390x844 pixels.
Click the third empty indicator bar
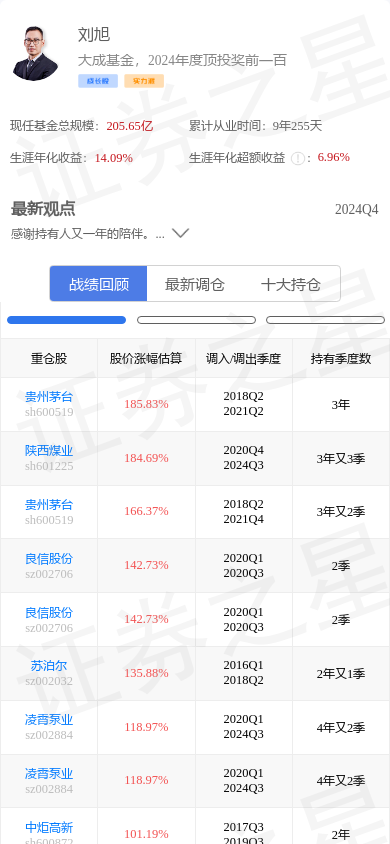click(x=325, y=320)
